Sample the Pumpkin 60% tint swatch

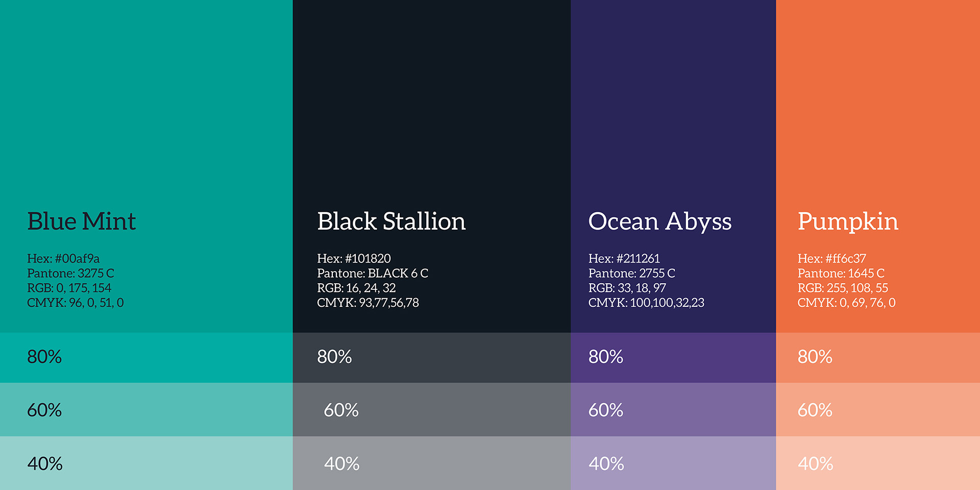pos(878,409)
